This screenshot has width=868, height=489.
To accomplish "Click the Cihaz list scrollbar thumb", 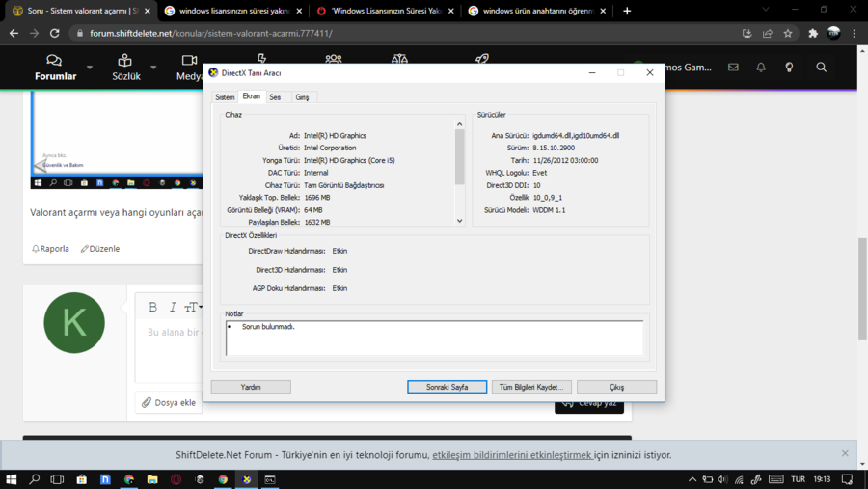I will 459,156.
